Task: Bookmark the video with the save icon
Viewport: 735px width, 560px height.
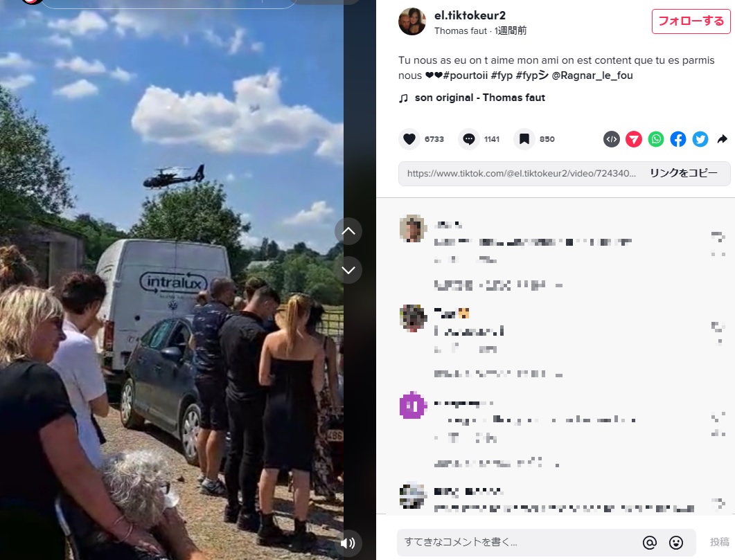Action: (524, 139)
